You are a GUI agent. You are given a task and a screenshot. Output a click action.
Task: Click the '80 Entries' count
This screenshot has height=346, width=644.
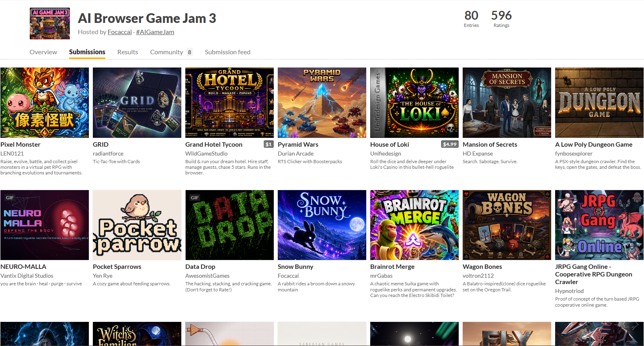(471, 19)
